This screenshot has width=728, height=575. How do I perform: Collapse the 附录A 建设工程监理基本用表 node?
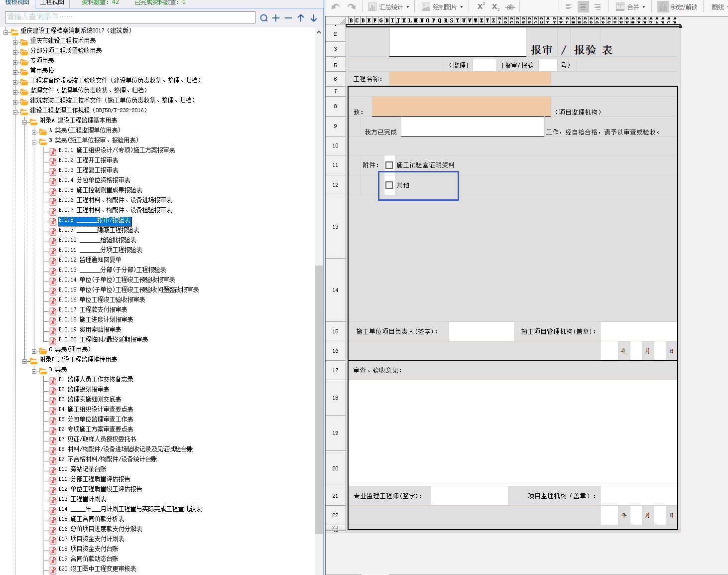coord(24,122)
